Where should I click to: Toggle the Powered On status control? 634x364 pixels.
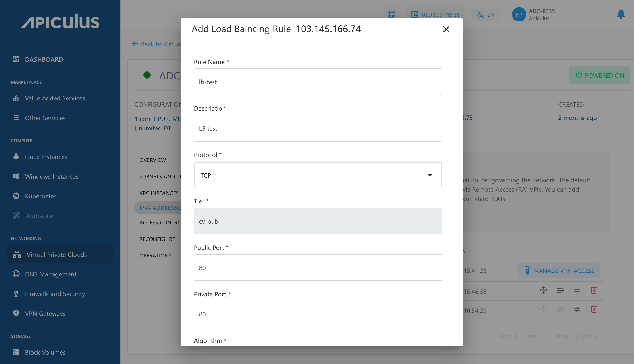tap(599, 75)
